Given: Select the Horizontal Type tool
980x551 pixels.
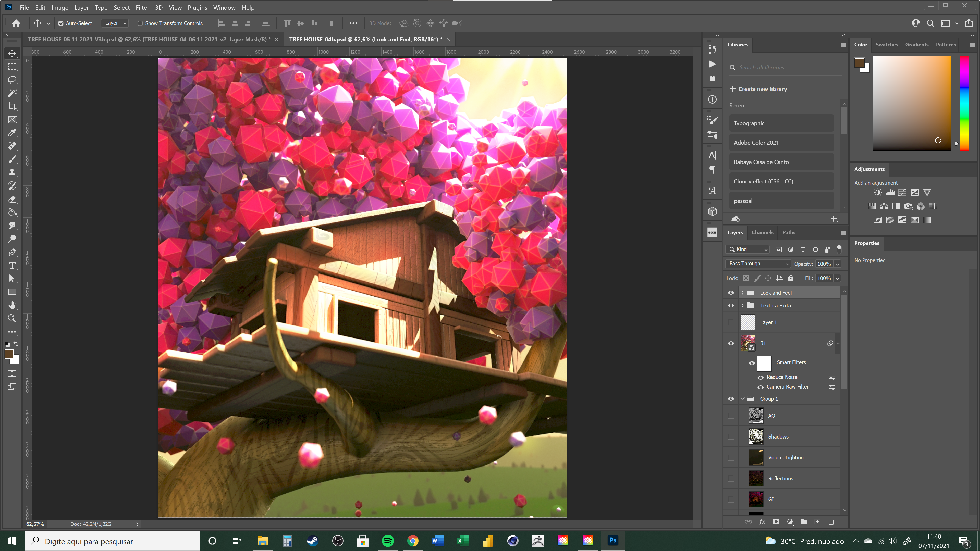Looking at the screenshot, I should (x=12, y=265).
